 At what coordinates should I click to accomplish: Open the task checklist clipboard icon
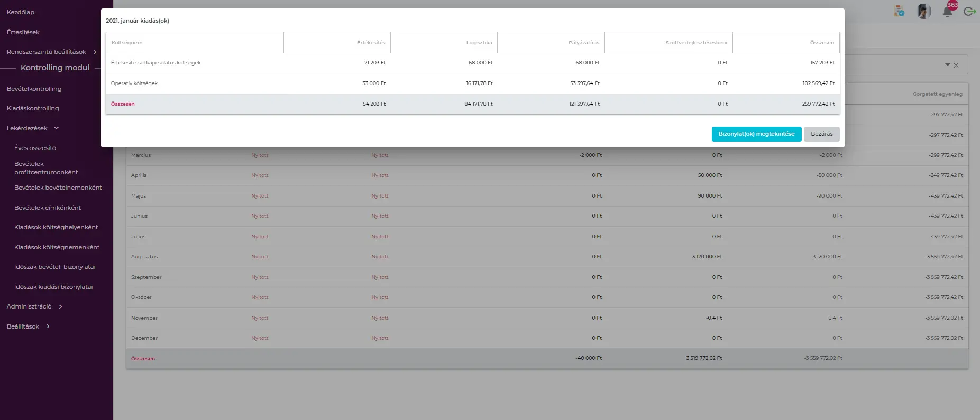pyautogui.click(x=899, y=11)
